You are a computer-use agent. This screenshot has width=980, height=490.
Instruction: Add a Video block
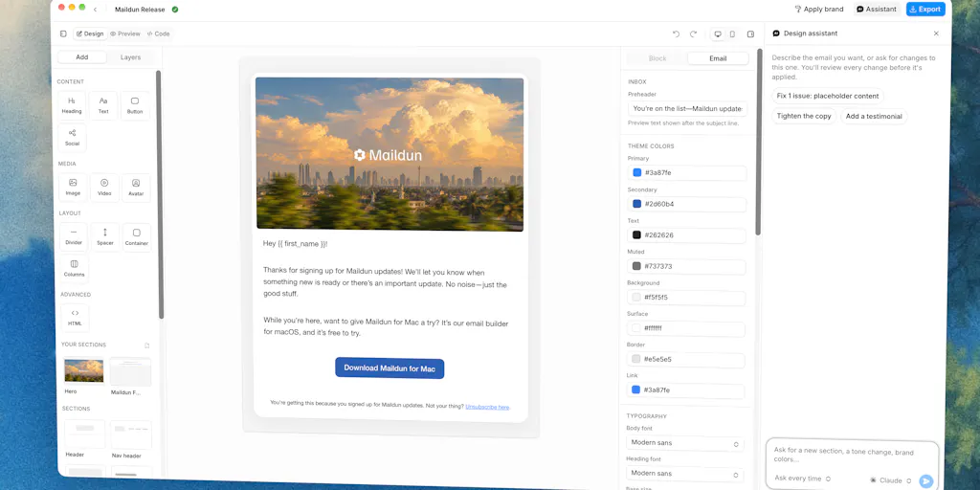104,188
